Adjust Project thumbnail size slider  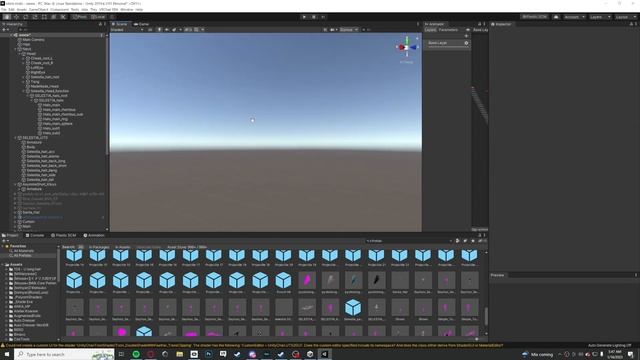477,339
